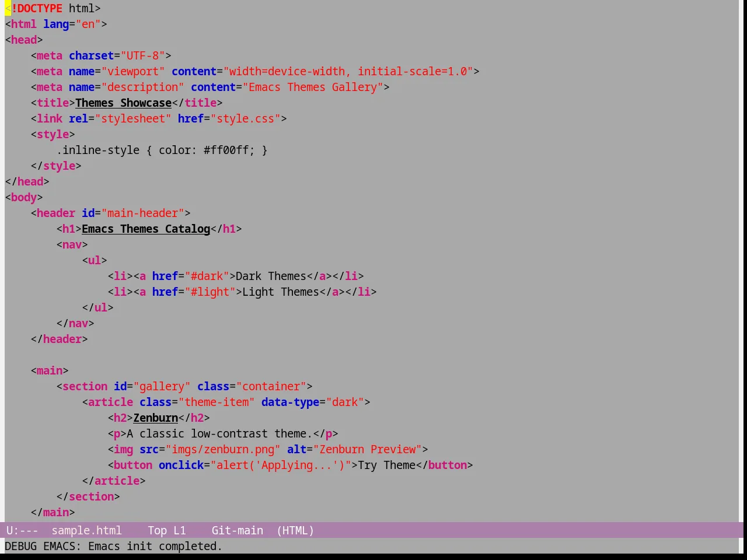Viewport: 747px width, 560px height.
Task: Click the U:--- status in mode line
Action: (x=22, y=530)
